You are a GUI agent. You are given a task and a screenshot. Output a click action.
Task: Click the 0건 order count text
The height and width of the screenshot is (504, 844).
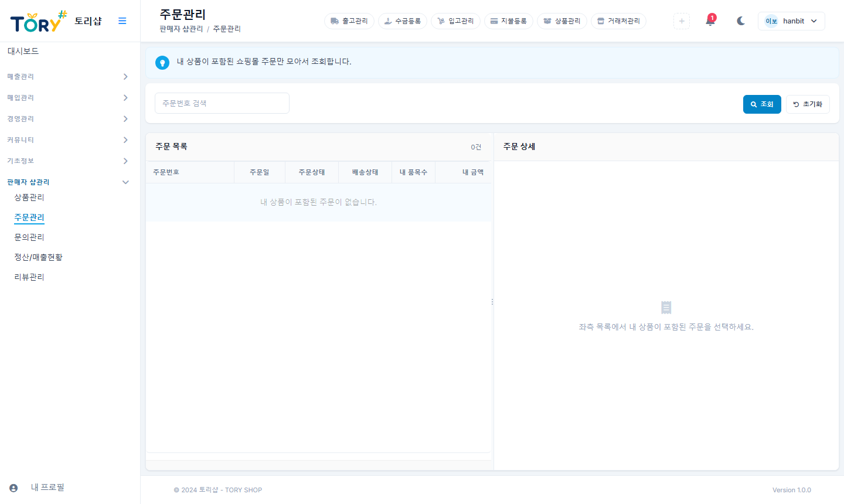(x=476, y=147)
